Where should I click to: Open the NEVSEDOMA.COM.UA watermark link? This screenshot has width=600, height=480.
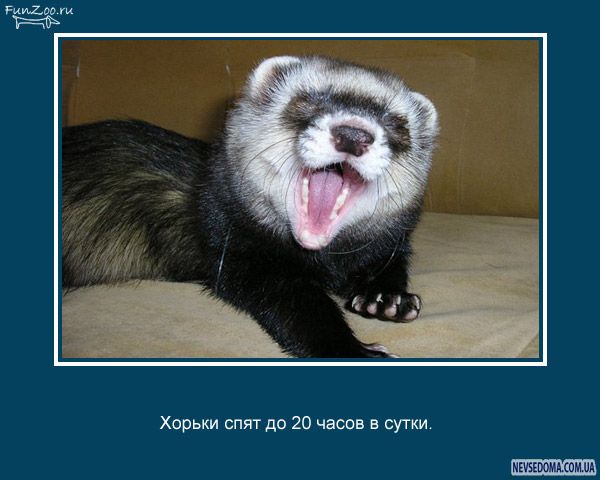point(553,467)
